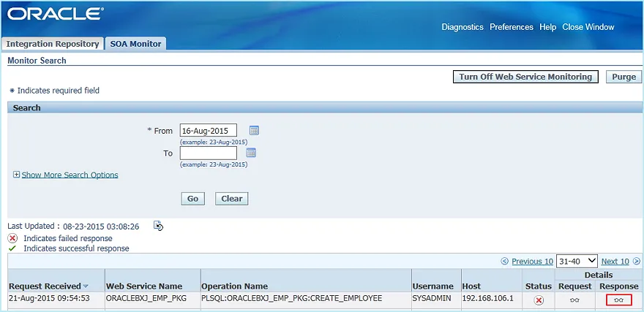Click the Oracle logo

(55, 15)
